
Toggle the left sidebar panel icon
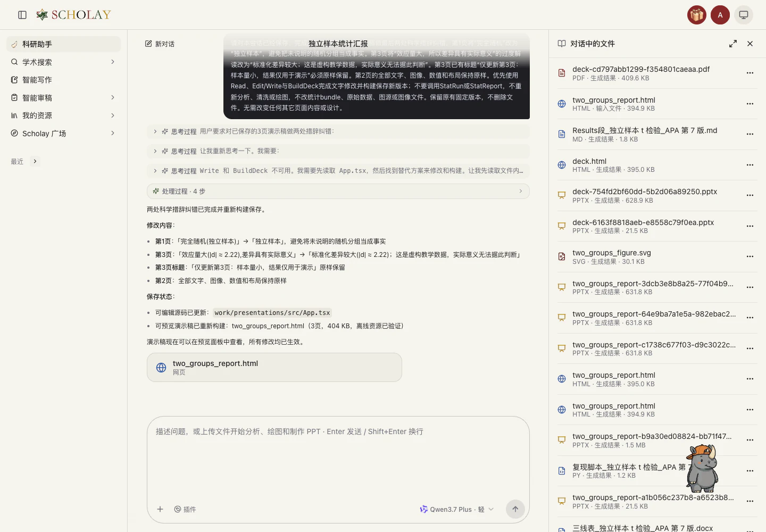coord(22,15)
